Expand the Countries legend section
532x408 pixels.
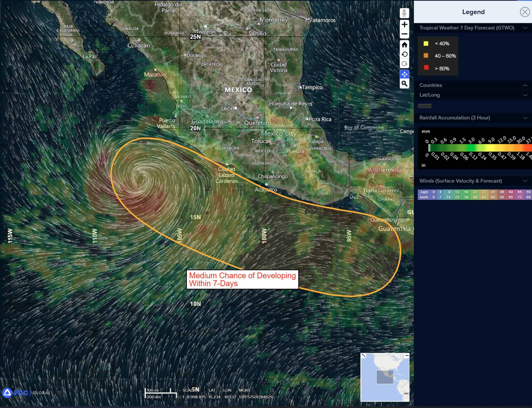click(525, 85)
